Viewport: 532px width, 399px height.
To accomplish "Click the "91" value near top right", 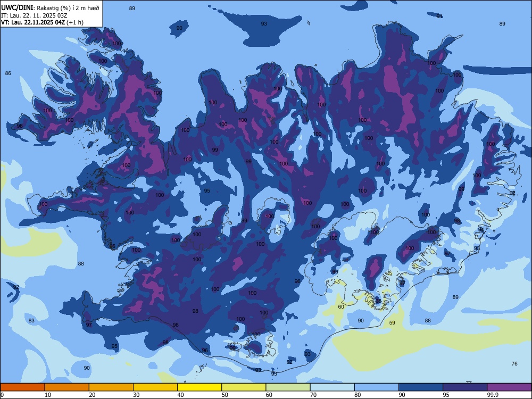I will click(x=439, y=16).
